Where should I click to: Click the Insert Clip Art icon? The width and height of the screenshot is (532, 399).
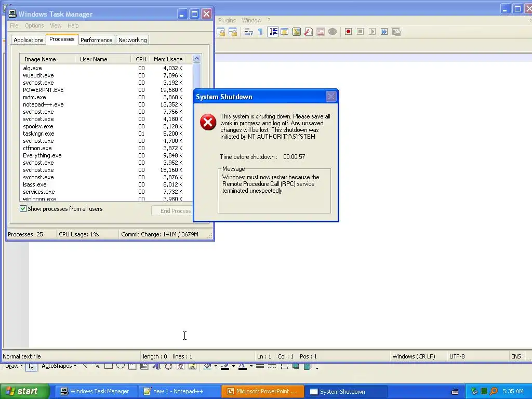180,366
